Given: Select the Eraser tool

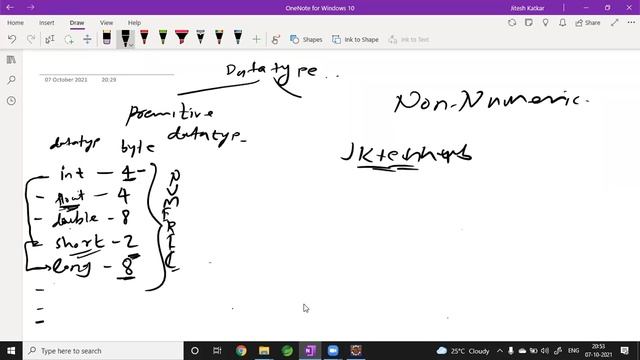Looking at the screenshot, I should [x=107, y=38].
